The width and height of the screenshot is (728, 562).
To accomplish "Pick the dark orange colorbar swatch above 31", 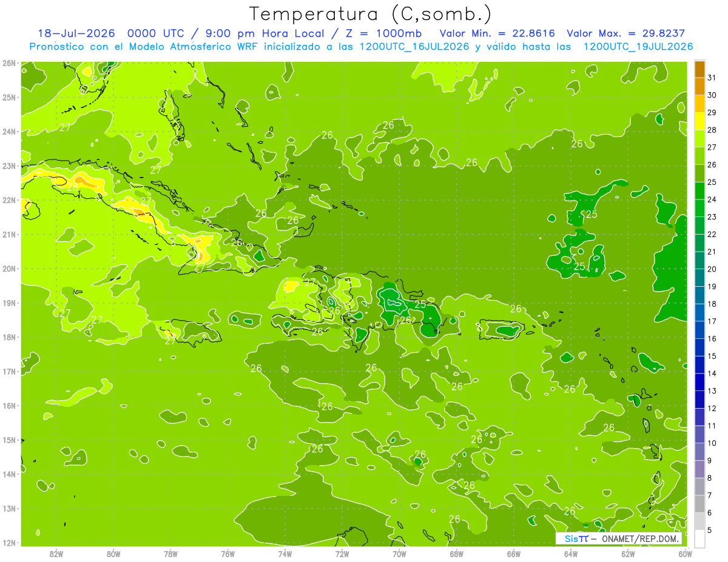I will 699,69.
